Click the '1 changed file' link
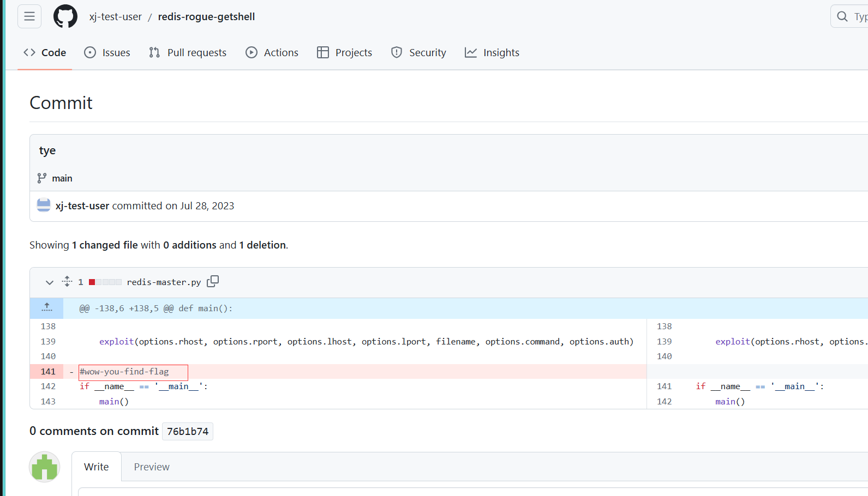The image size is (868, 496). pyautogui.click(x=105, y=245)
